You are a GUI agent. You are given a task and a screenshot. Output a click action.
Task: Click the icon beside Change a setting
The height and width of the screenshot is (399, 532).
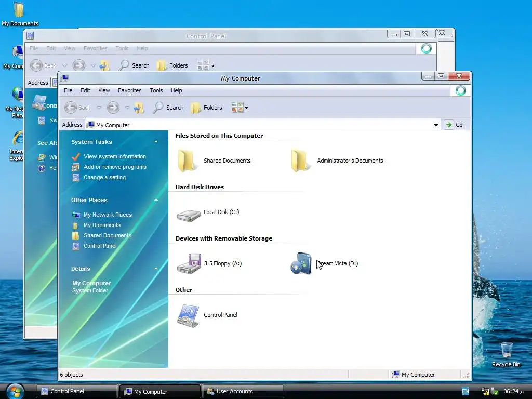coord(76,178)
